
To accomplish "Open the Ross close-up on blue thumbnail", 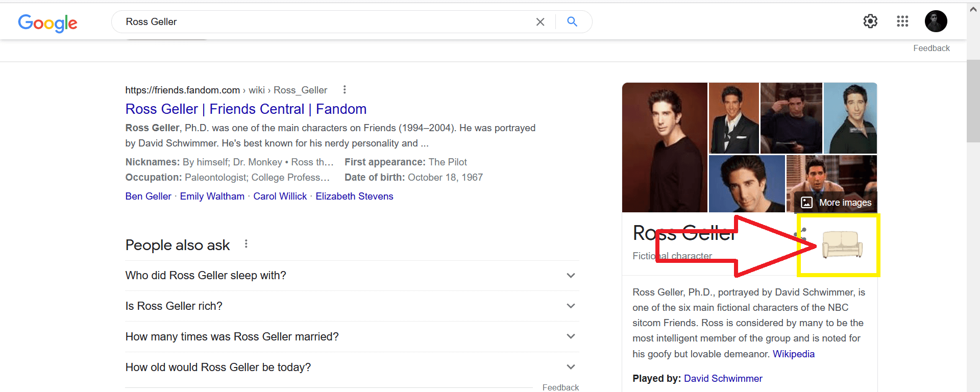I will [x=747, y=184].
